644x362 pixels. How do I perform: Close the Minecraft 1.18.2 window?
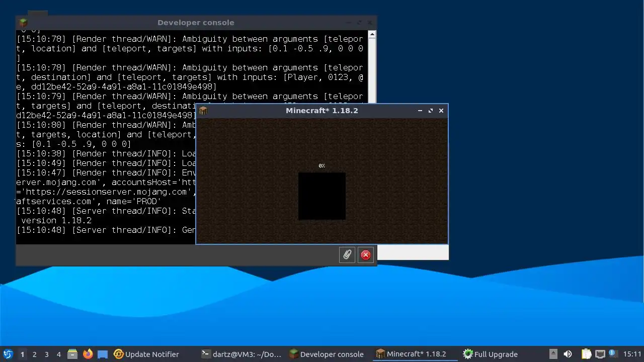[441, 111]
